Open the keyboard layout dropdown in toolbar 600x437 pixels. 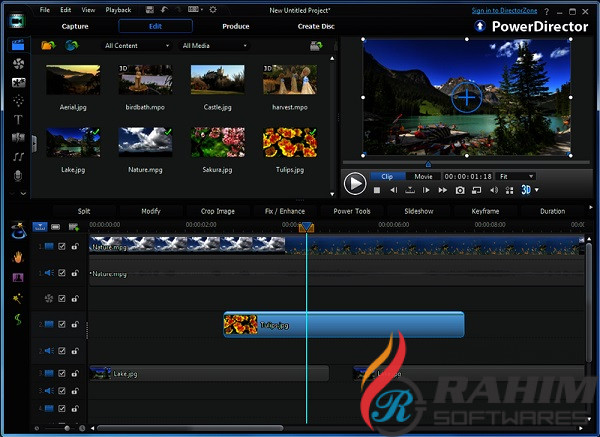(195, 10)
